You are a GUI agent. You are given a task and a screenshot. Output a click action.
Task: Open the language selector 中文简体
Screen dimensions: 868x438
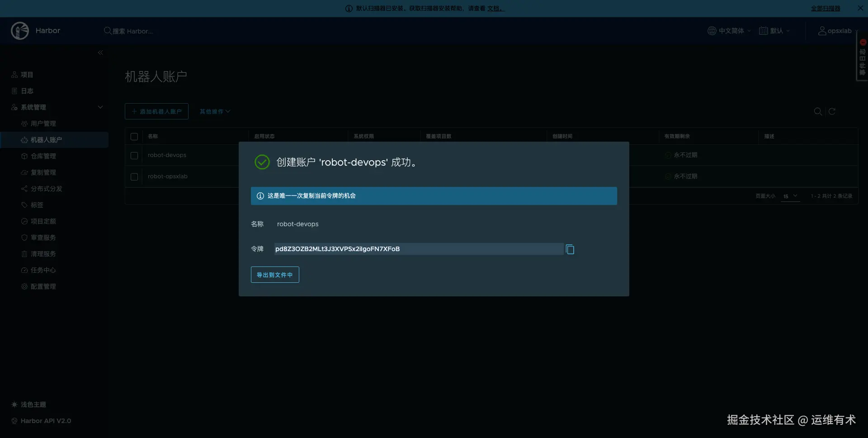(x=728, y=30)
